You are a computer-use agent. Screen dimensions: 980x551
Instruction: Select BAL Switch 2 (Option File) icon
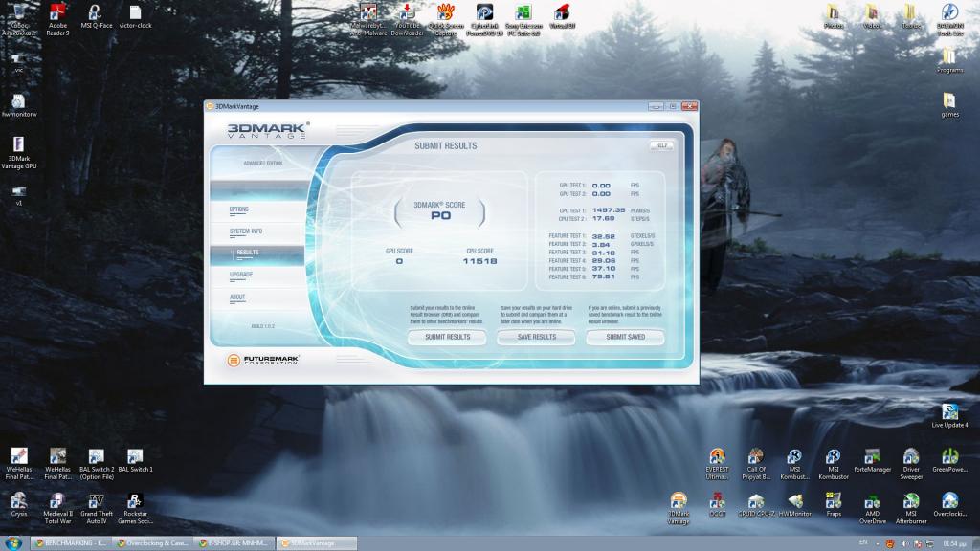pos(97,464)
